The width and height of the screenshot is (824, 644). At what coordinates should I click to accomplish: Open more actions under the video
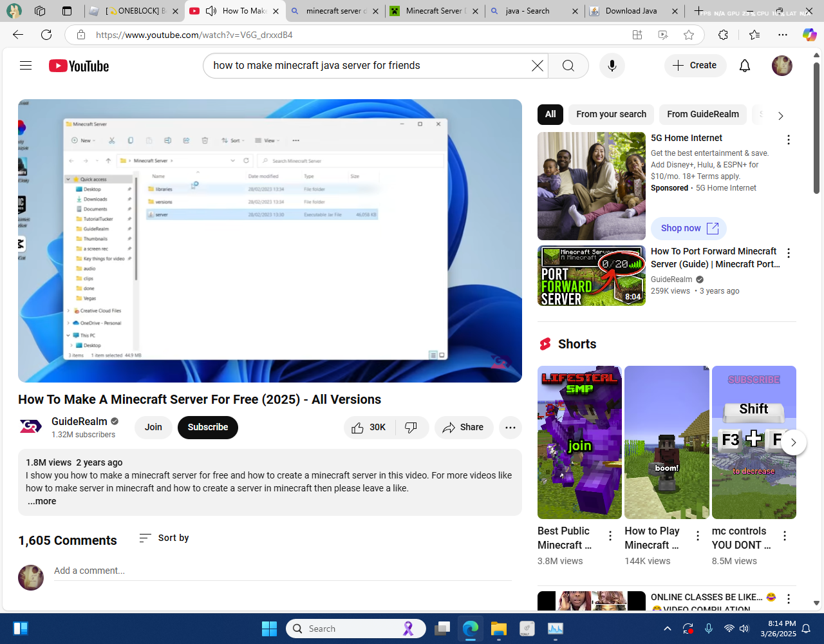click(510, 428)
